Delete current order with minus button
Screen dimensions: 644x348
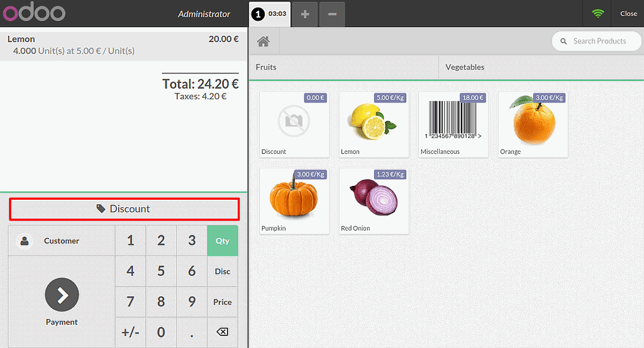tap(332, 14)
